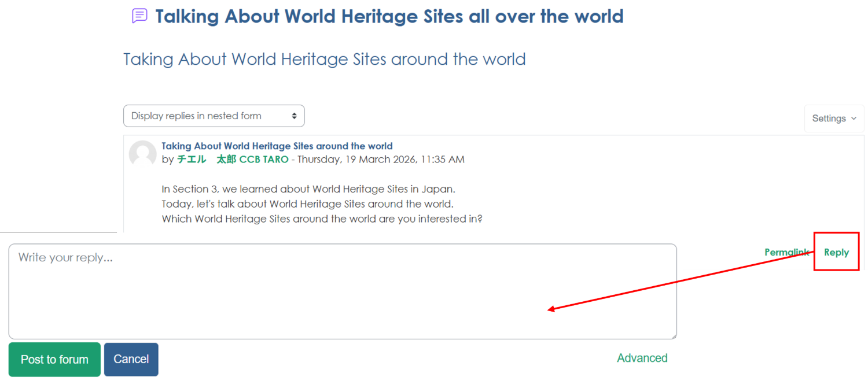Click Reply on the post
Image resolution: width=868 pixels, height=392 pixels.
[x=836, y=252]
